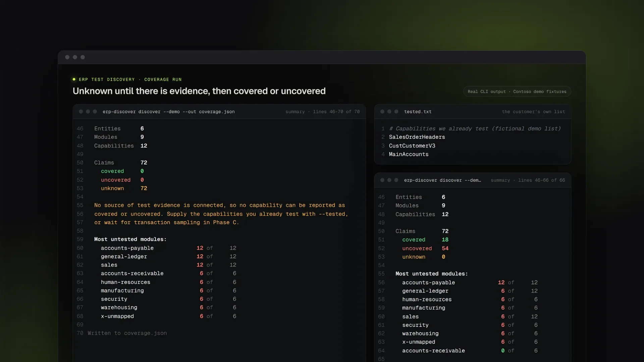Select 'or wait for transaction sampling in Phase C.'

[x=167, y=223]
